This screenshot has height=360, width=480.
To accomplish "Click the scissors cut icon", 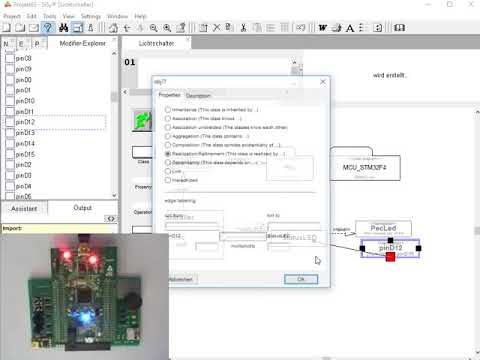I will (243, 28).
